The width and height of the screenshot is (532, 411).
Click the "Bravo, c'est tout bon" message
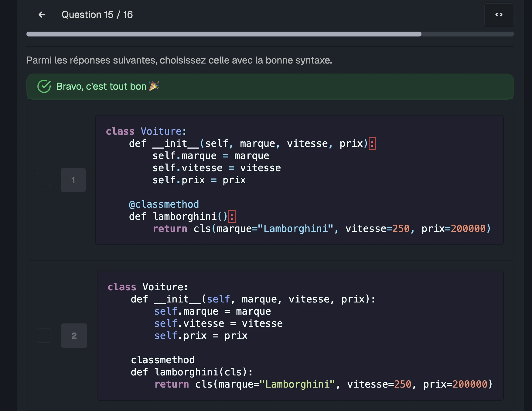click(x=101, y=86)
